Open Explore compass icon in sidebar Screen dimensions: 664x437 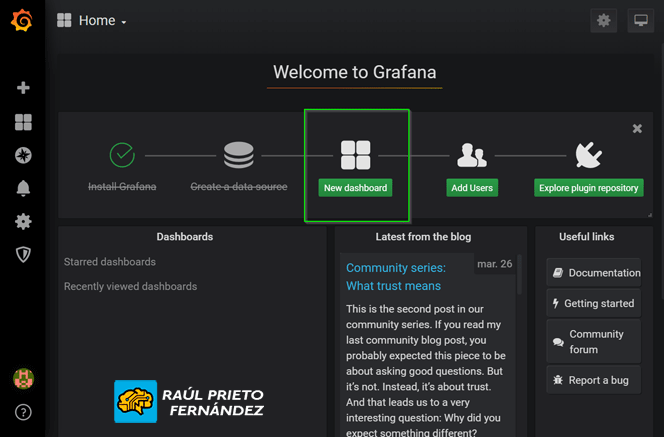coord(23,155)
